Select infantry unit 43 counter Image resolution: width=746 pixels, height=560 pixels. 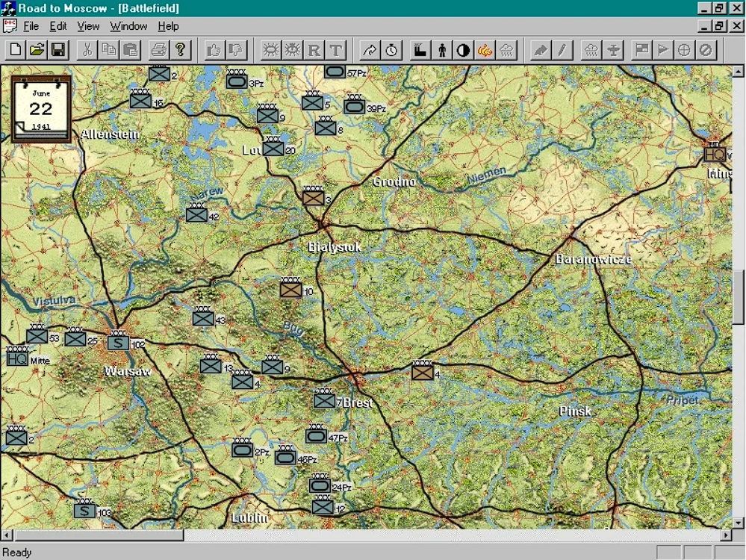pos(203,317)
